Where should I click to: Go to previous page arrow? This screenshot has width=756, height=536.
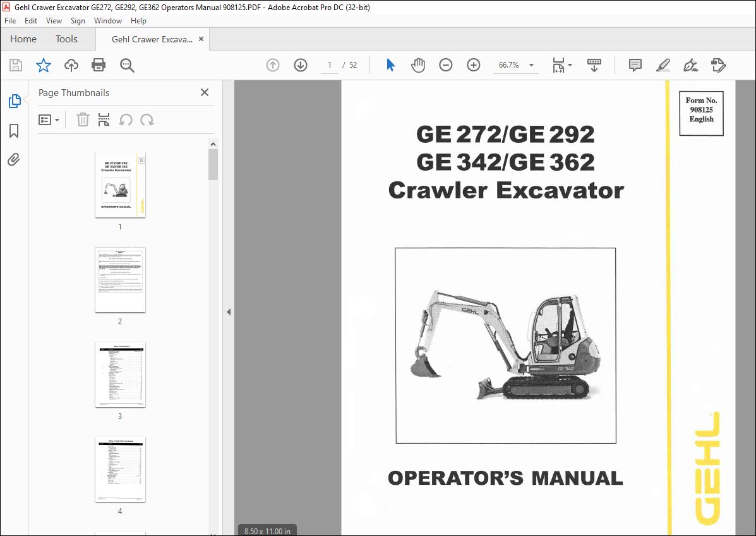[273, 65]
